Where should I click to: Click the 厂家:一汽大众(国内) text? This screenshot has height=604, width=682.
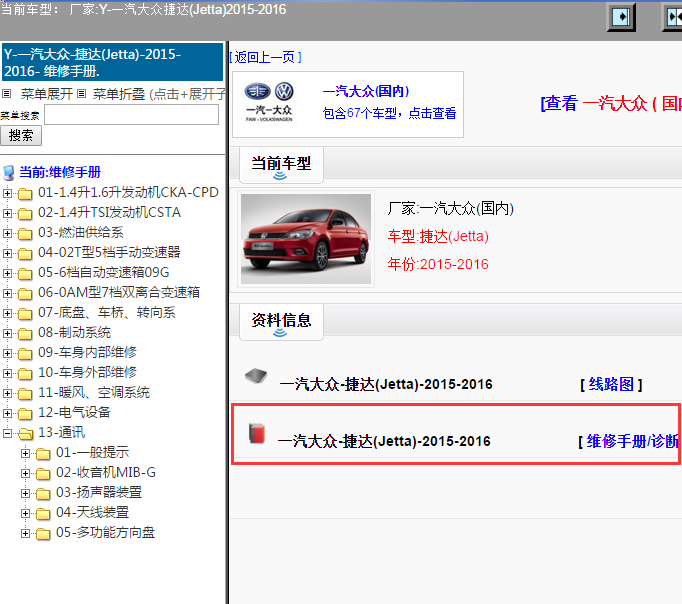[451, 209]
